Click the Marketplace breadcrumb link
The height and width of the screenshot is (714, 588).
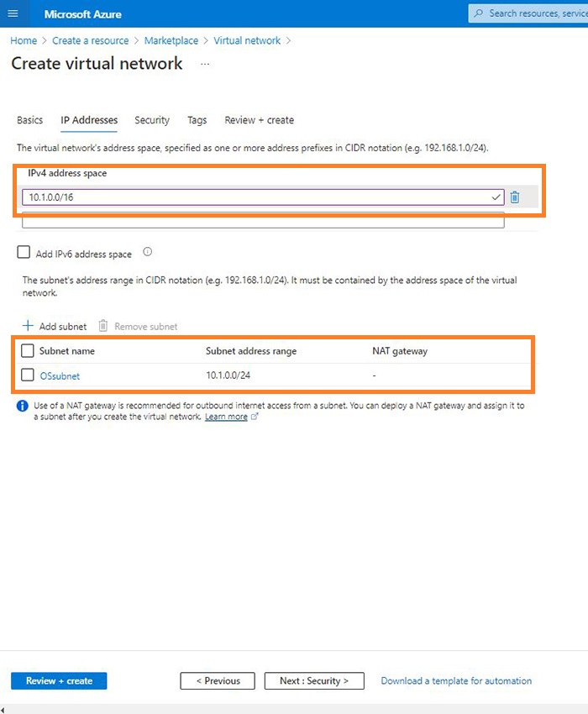(171, 40)
